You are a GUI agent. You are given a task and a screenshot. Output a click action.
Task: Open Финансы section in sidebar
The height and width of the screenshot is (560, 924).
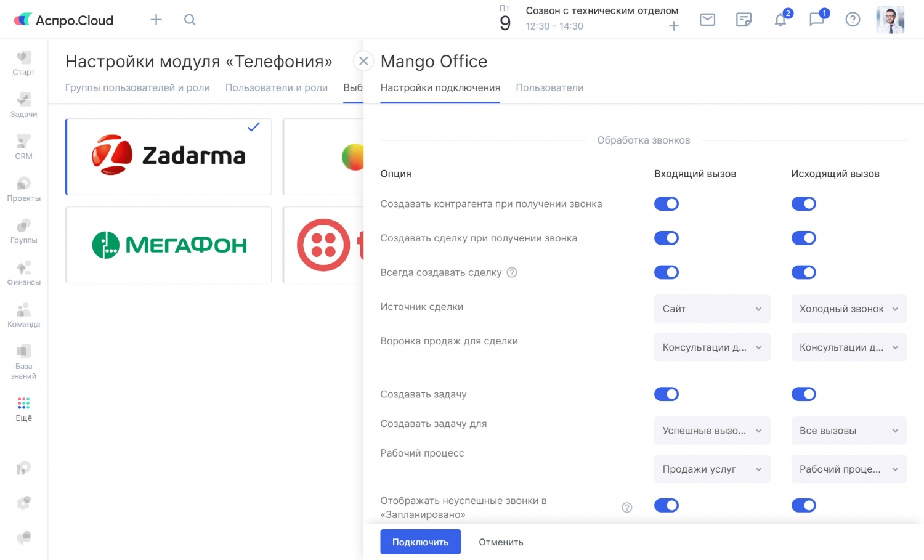click(x=23, y=274)
